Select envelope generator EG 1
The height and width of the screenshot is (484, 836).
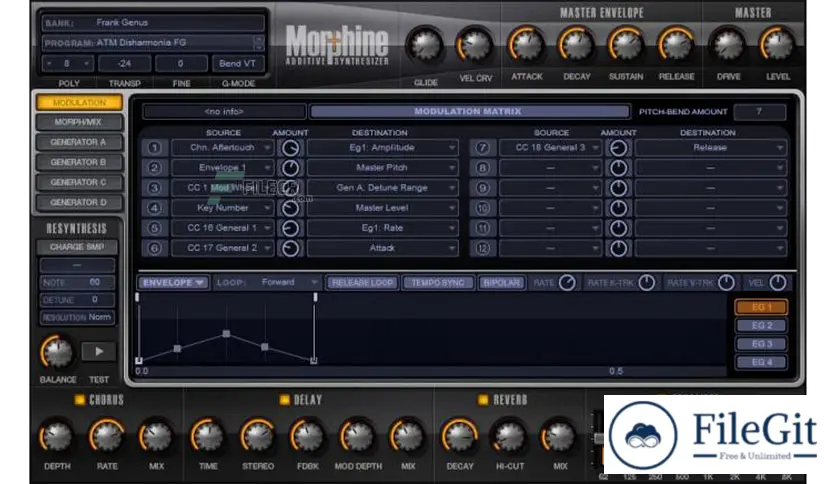click(761, 307)
